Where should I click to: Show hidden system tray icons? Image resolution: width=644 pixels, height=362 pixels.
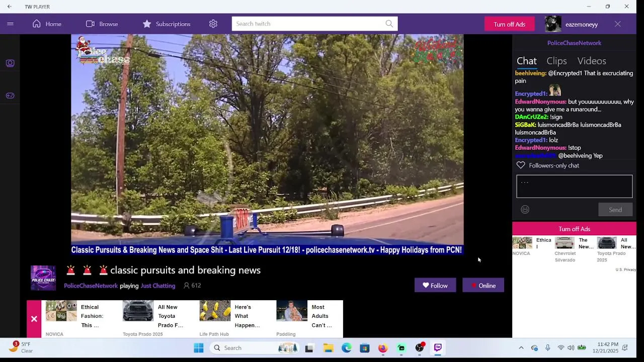(x=521, y=348)
